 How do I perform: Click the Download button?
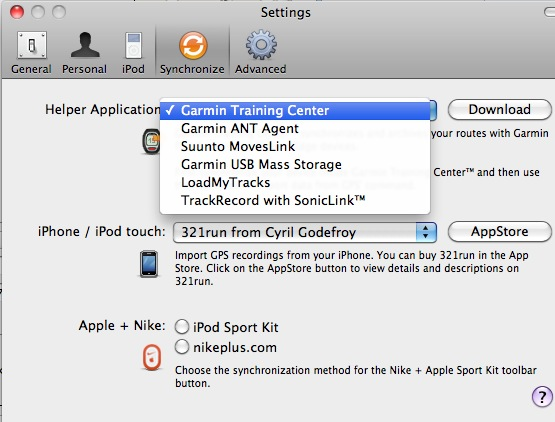click(499, 109)
